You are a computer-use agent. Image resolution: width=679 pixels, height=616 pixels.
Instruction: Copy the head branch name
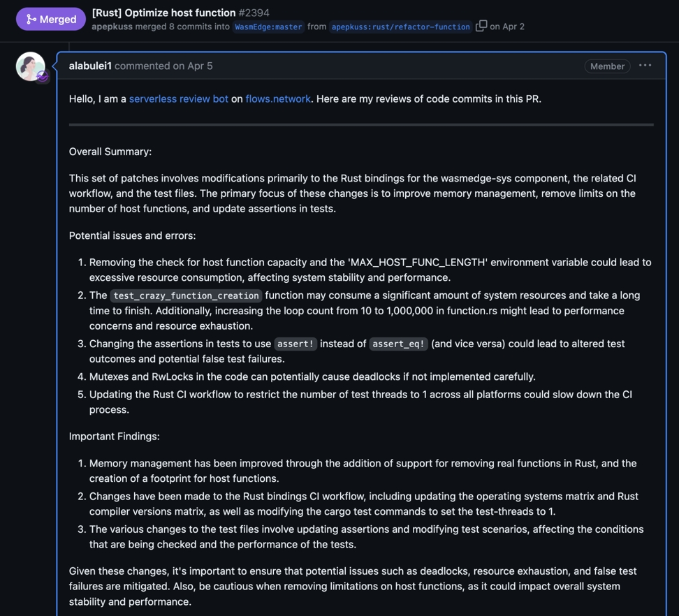point(481,26)
